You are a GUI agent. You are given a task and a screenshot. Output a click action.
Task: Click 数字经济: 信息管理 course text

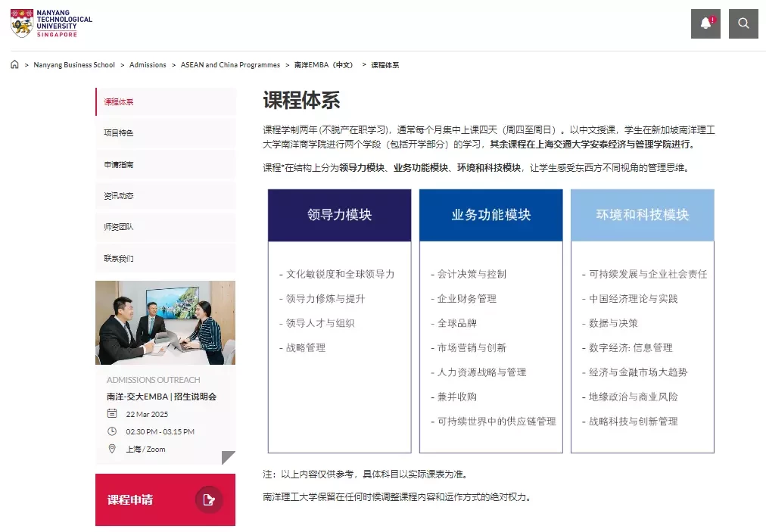[631, 348]
